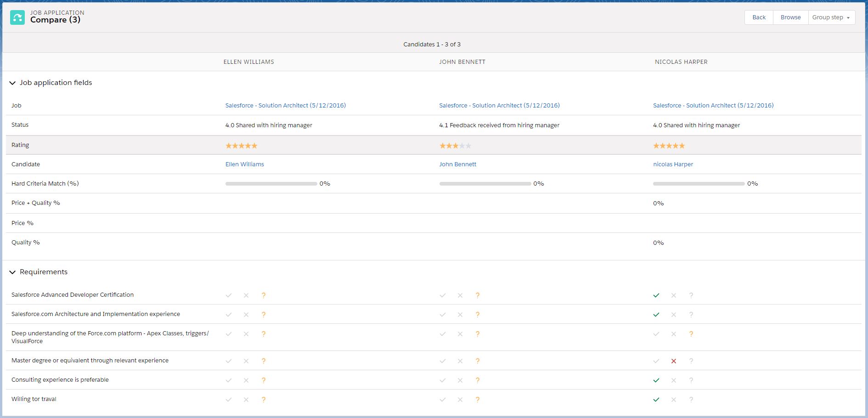Click the Back button
868x418 pixels.
point(759,17)
